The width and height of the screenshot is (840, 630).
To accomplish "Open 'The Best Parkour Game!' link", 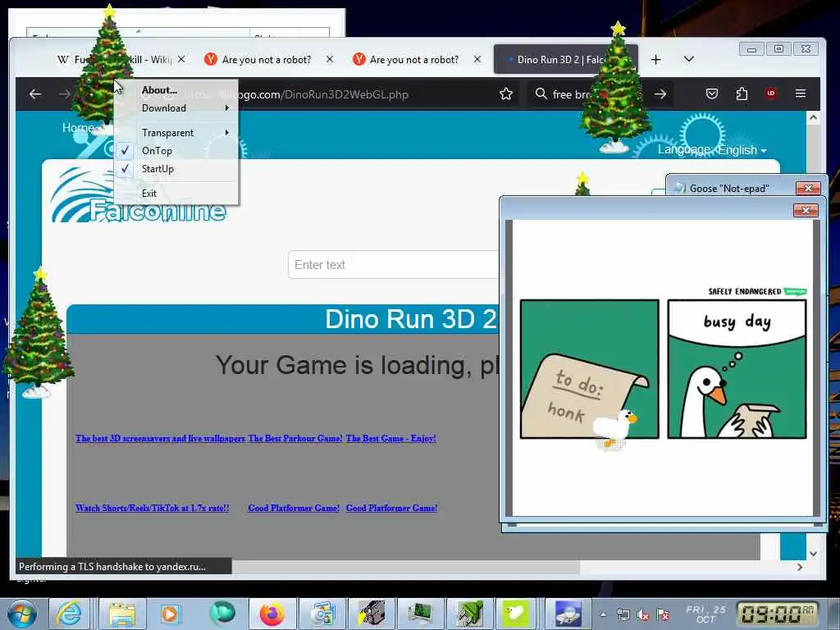I will [294, 438].
